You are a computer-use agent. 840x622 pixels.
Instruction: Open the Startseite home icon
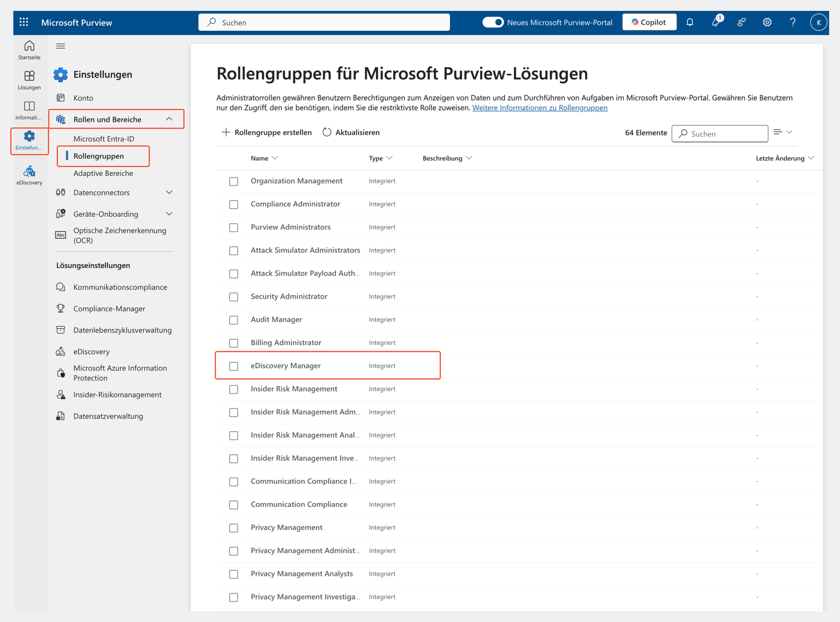(x=29, y=50)
